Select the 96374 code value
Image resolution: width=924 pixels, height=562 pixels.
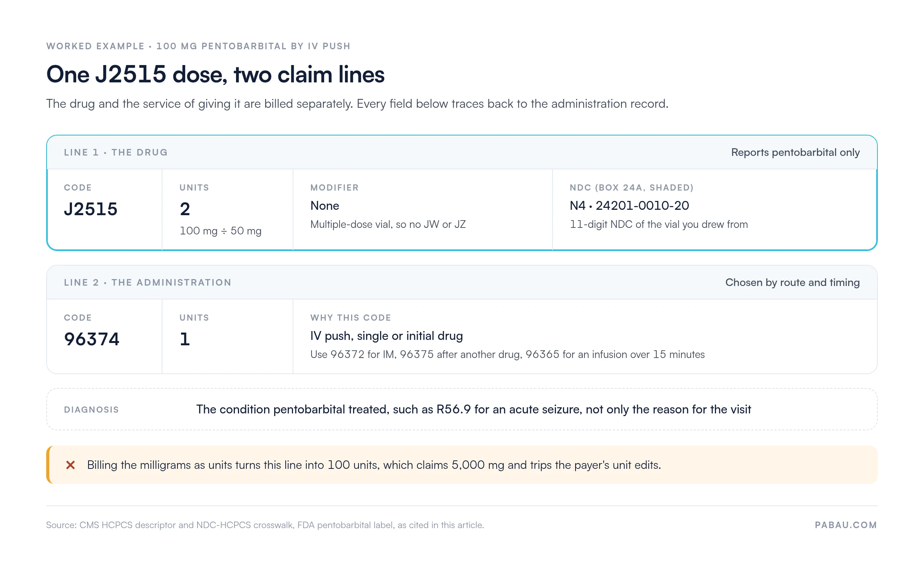pos(92,339)
